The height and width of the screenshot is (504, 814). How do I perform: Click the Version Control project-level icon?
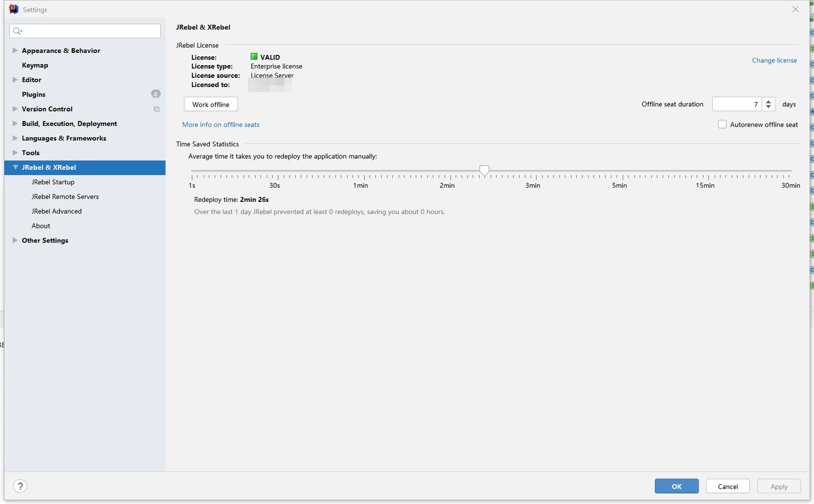[x=157, y=109]
